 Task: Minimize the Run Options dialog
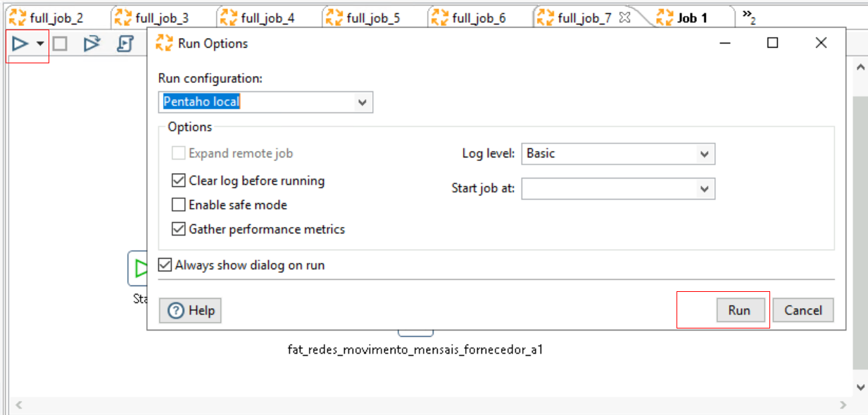pos(725,43)
